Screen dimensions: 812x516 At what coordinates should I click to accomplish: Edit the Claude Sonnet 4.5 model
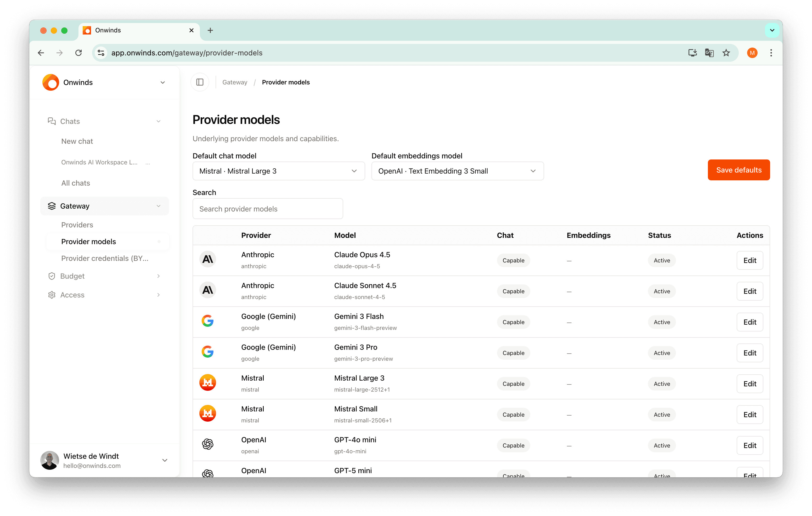tap(749, 291)
